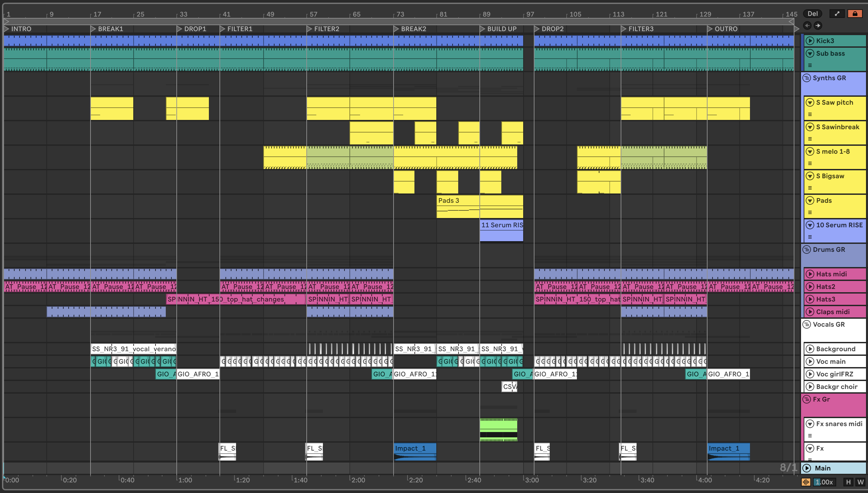Toggle the audio waveform view button
The image size is (868, 493).
tap(806, 482)
